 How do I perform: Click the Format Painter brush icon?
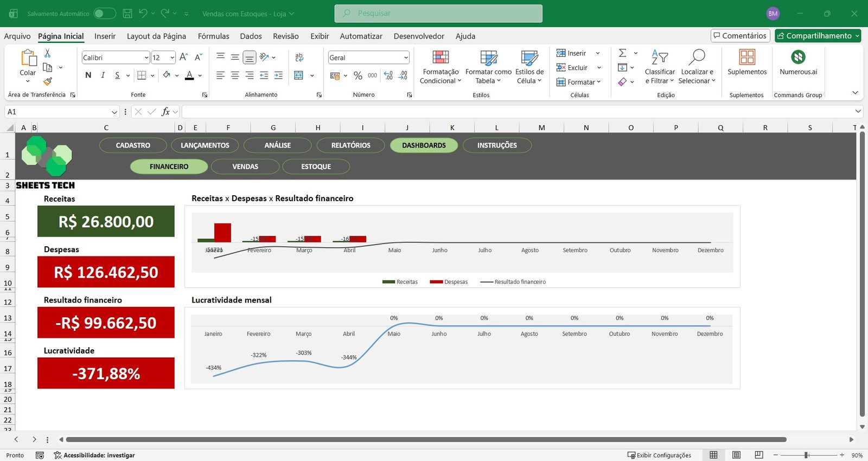(x=48, y=81)
